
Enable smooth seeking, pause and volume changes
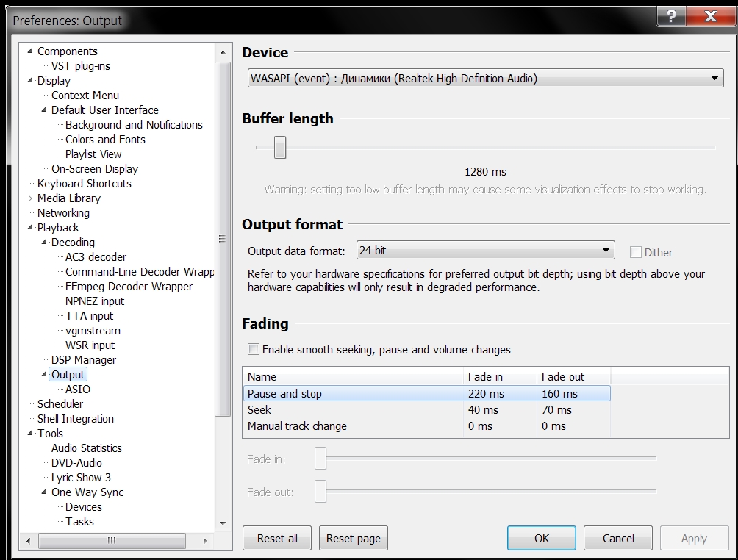[x=254, y=350]
